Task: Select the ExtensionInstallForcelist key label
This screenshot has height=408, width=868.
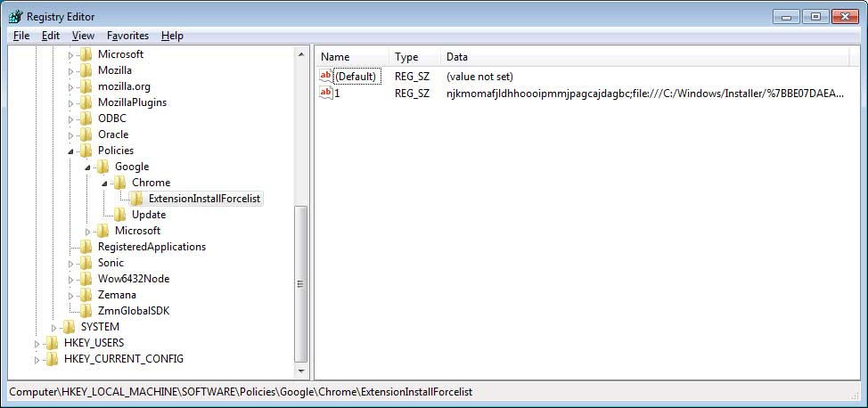Action: [x=204, y=199]
